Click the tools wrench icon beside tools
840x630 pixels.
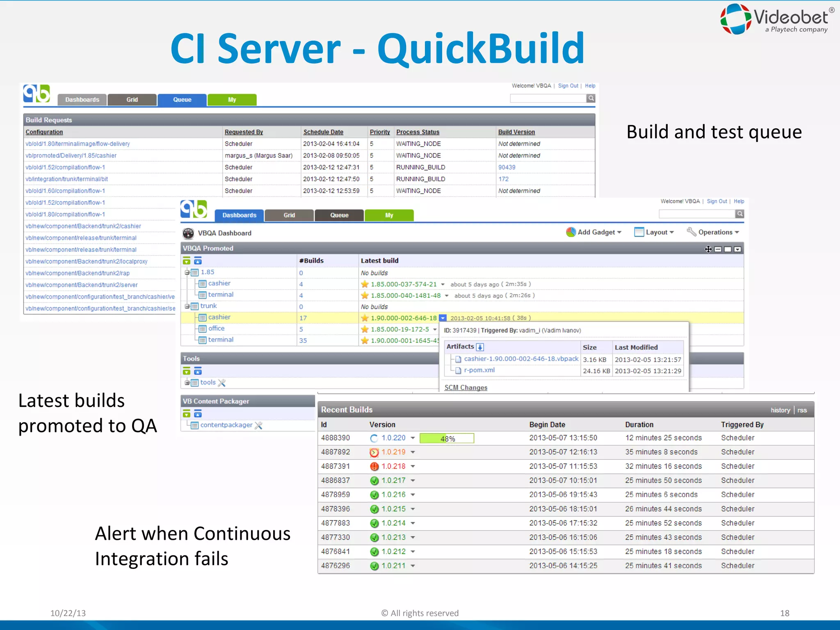pos(222,383)
